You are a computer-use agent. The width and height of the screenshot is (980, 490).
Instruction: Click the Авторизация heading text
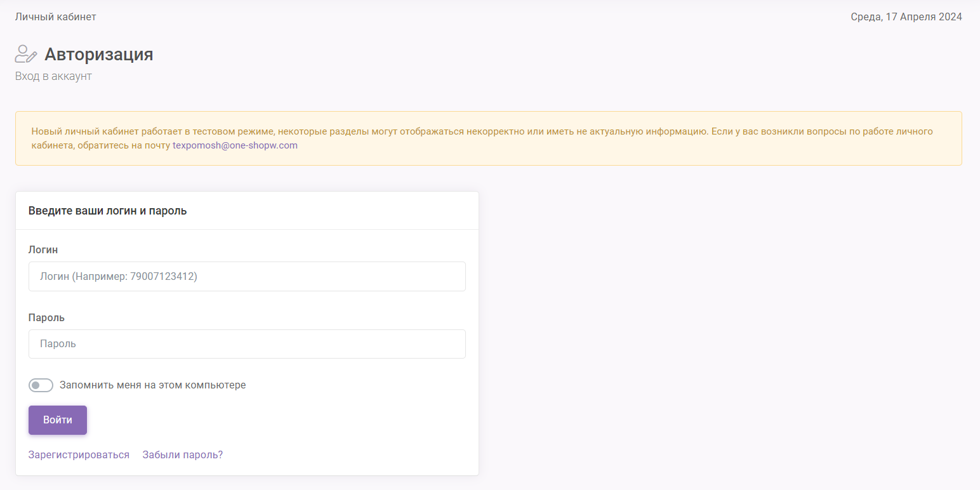point(99,54)
